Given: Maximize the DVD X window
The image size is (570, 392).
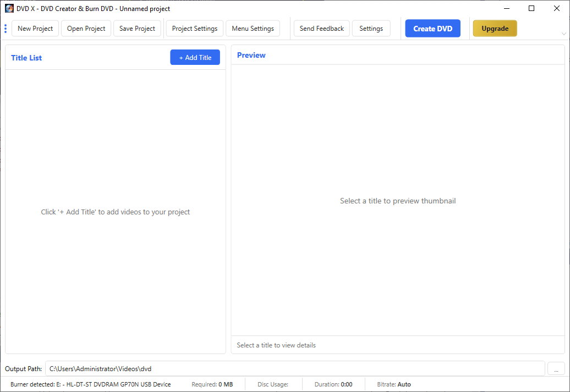Looking at the screenshot, I should point(531,8).
